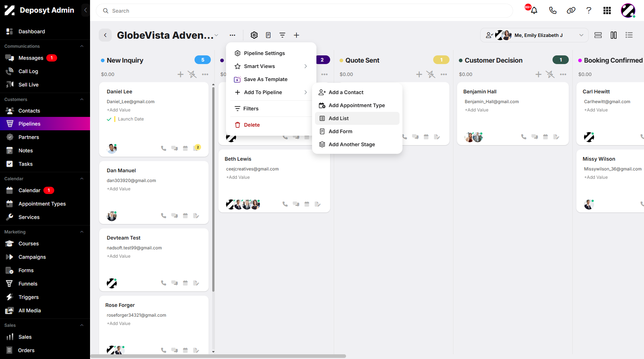This screenshot has width=644, height=359.
Task: Select Delete in the pipeline menu
Action: tap(271, 125)
